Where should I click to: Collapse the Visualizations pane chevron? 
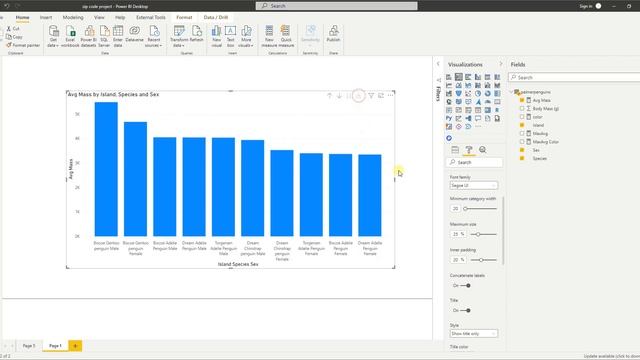point(501,64)
